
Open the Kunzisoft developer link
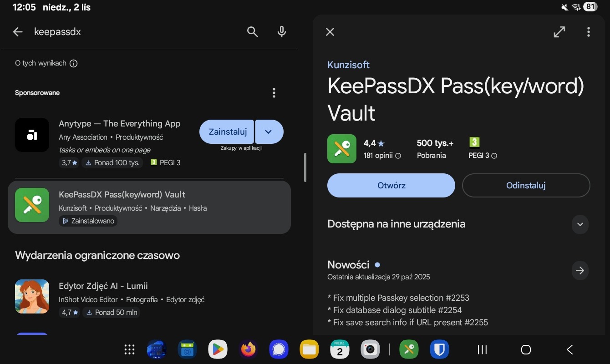pos(348,65)
